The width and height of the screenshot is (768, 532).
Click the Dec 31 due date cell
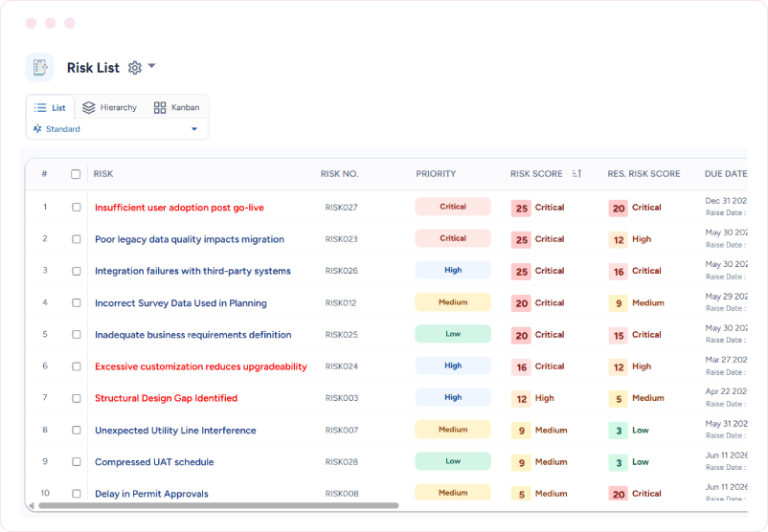pyautogui.click(x=726, y=201)
